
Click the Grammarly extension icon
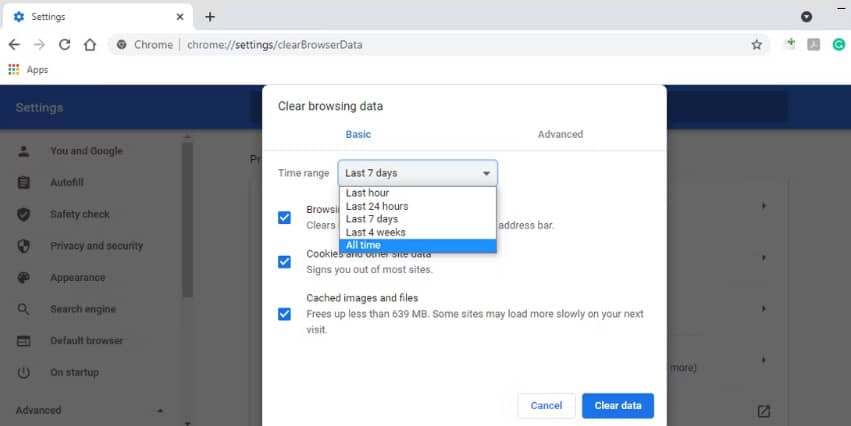click(839, 45)
